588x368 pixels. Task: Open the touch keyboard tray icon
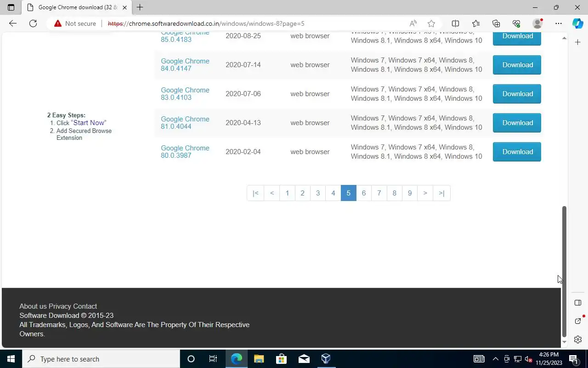(479, 359)
